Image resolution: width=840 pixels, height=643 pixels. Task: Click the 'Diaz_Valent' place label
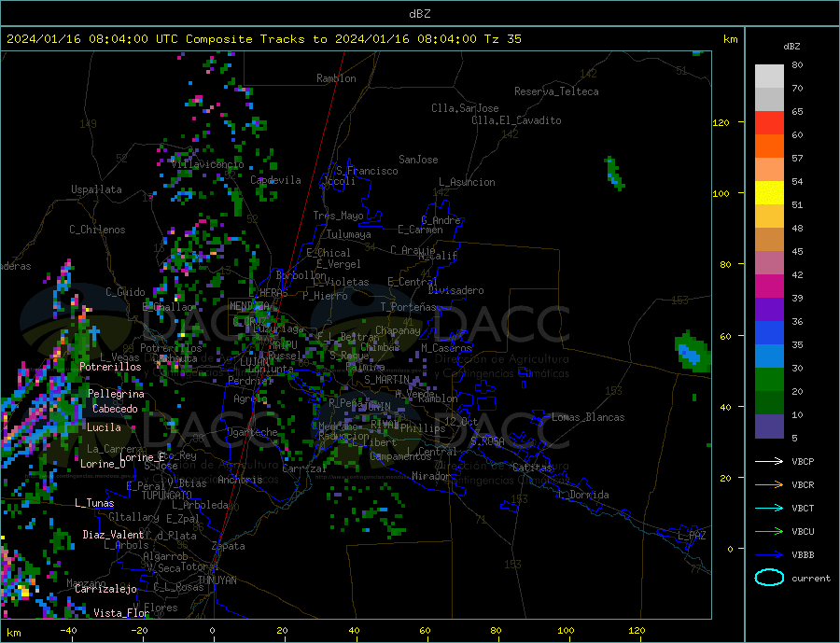(113, 535)
